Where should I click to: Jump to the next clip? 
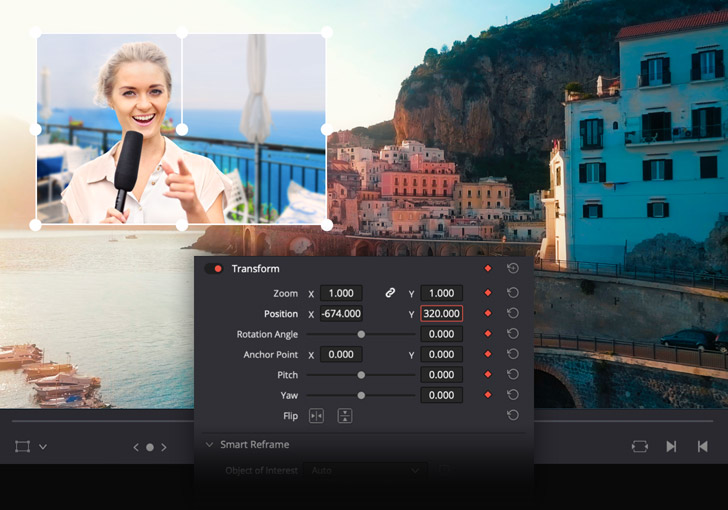coord(671,446)
